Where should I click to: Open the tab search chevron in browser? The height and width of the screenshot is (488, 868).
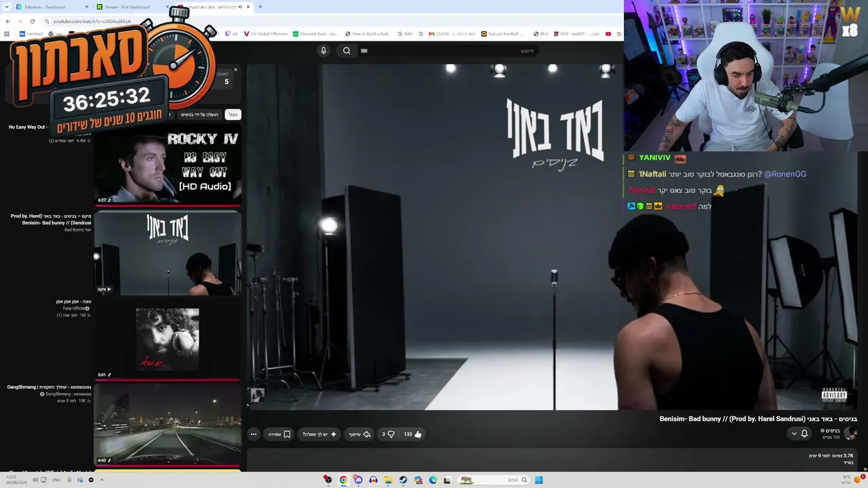click(x=7, y=7)
